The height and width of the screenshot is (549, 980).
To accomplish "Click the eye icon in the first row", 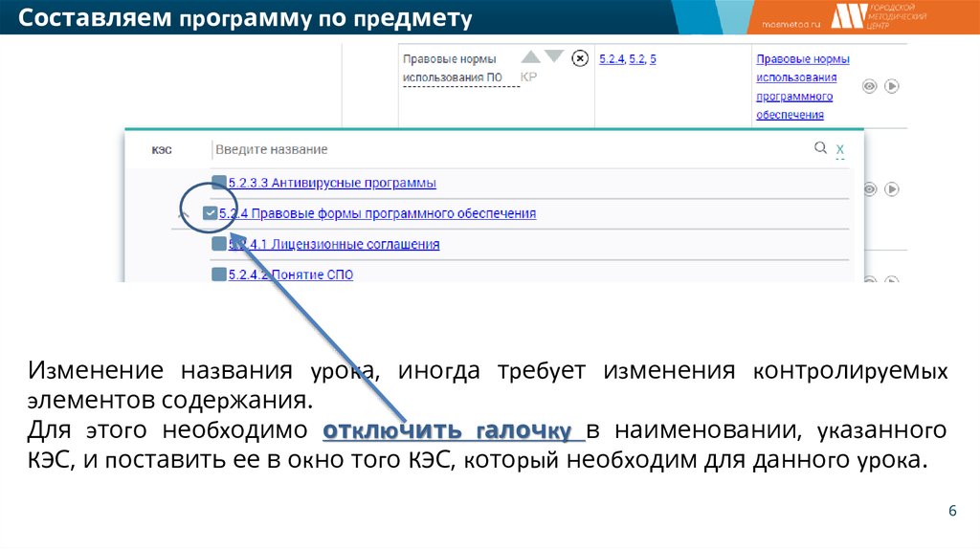I will tap(870, 86).
